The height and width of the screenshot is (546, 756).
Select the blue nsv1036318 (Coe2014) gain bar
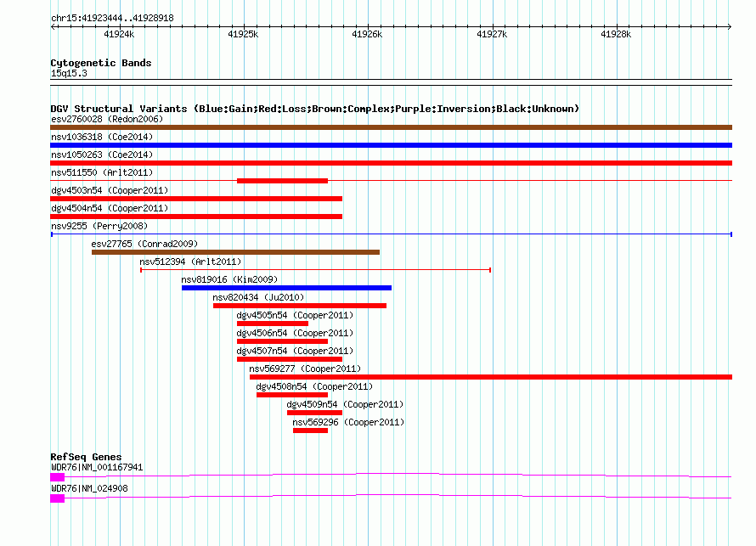[391, 145]
